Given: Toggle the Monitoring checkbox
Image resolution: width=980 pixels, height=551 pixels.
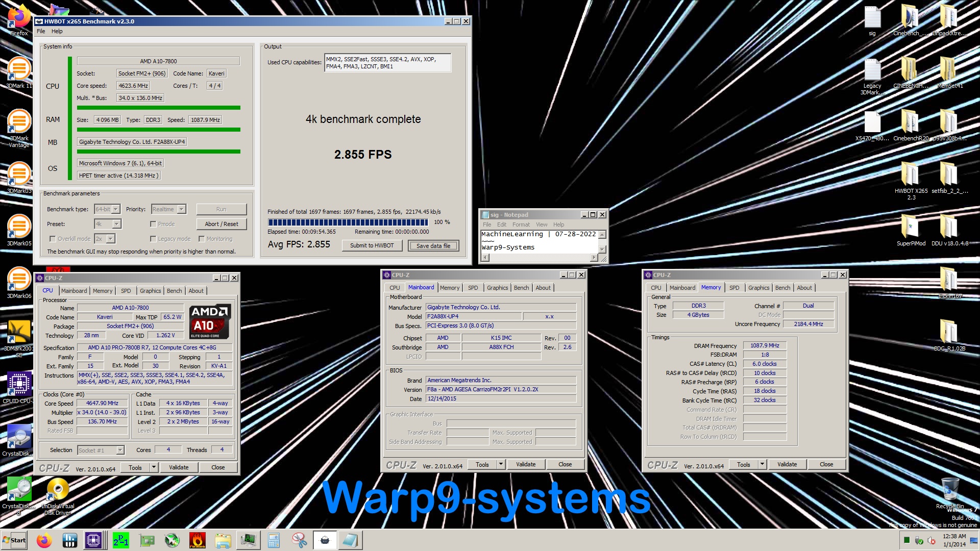Looking at the screenshot, I should 202,239.
